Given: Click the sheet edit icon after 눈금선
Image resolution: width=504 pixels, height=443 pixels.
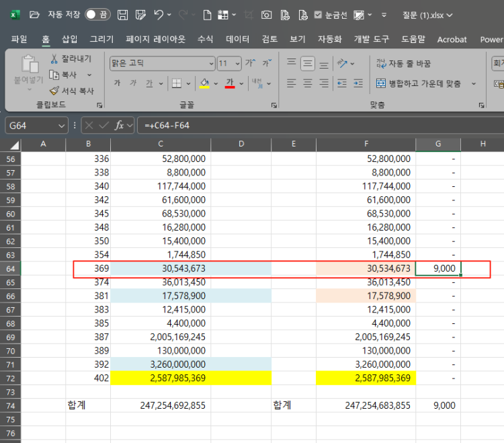Looking at the screenshot, I should 359,15.
